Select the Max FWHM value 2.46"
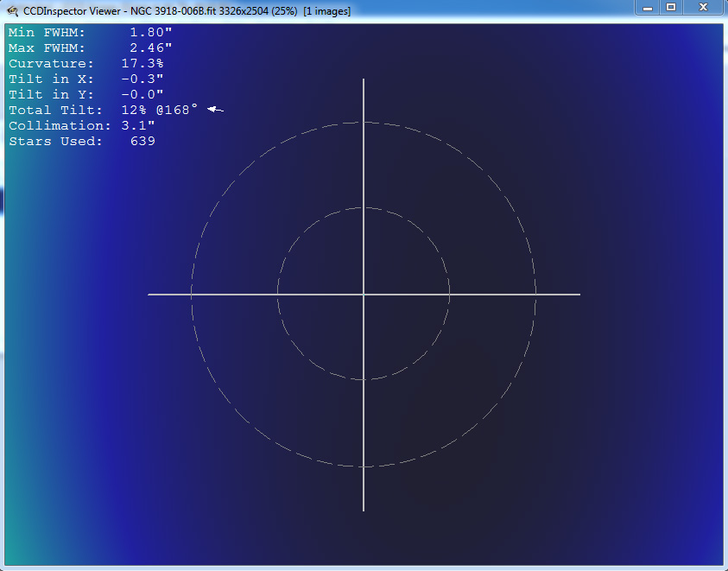 tap(151, 48)
